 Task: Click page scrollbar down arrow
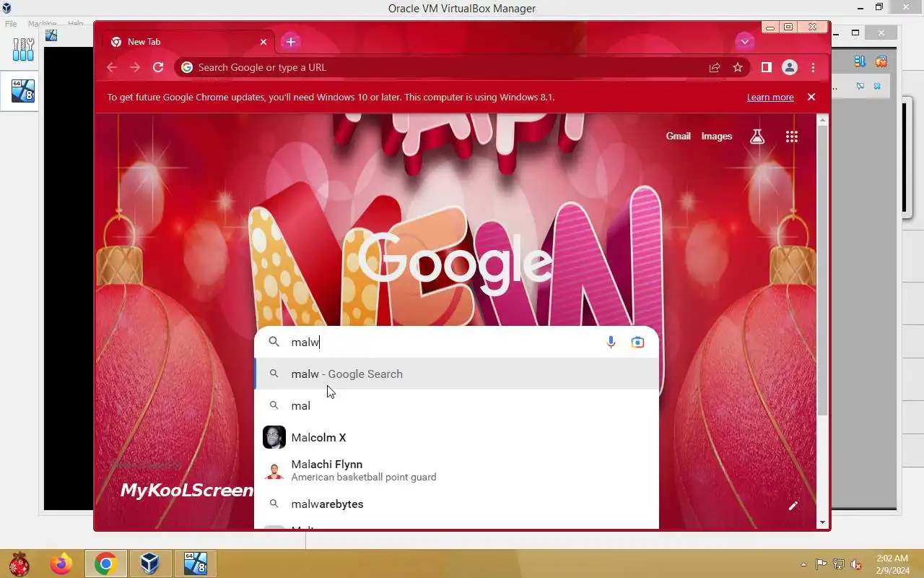coord(823,522)
